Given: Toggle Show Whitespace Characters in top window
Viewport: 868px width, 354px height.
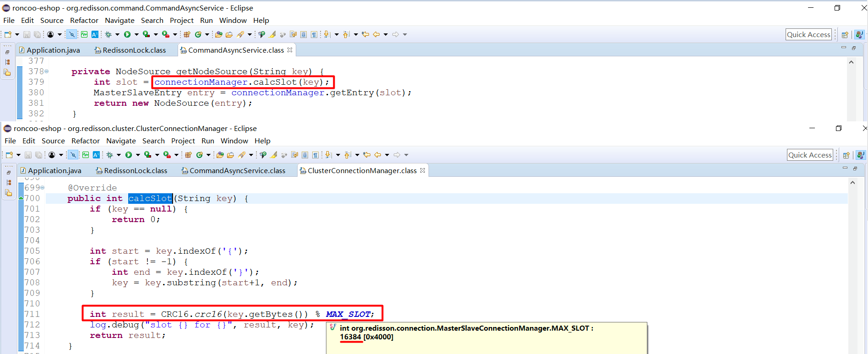Looking at the screenshot, I should 314,34.
